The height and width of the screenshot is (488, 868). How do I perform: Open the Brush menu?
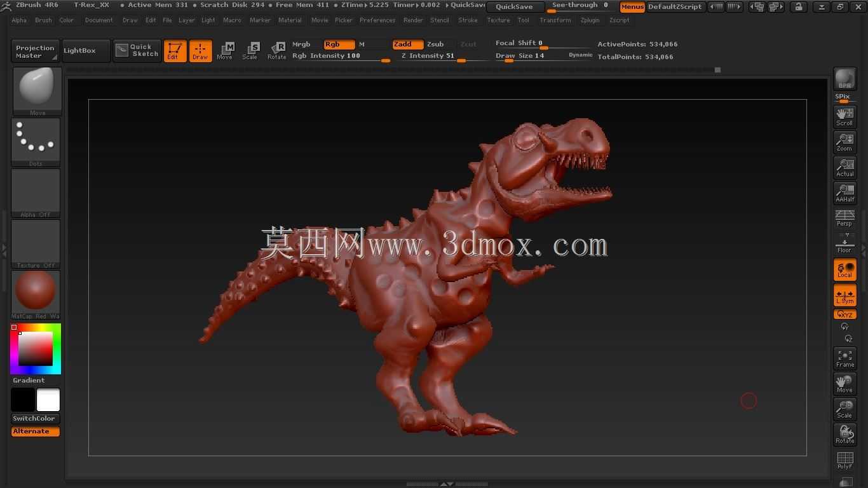coord(43,20)
